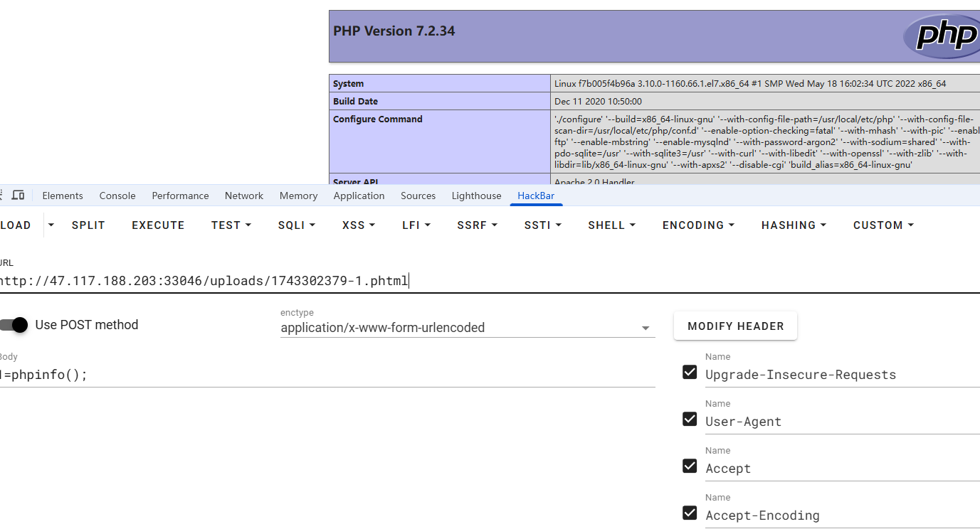Viewport: 980px width, 529px height.
Task: Click the Body text field
Action: (x=320, y=375)
